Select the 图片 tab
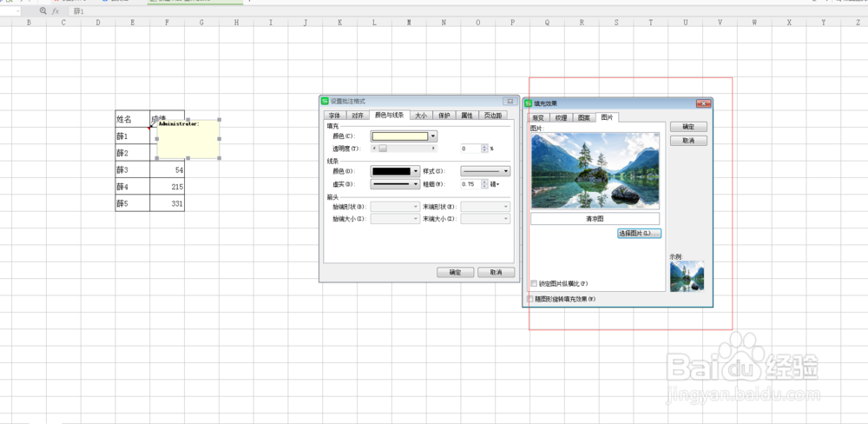Screen dimensions: 868x424 [x=608, y=117]
